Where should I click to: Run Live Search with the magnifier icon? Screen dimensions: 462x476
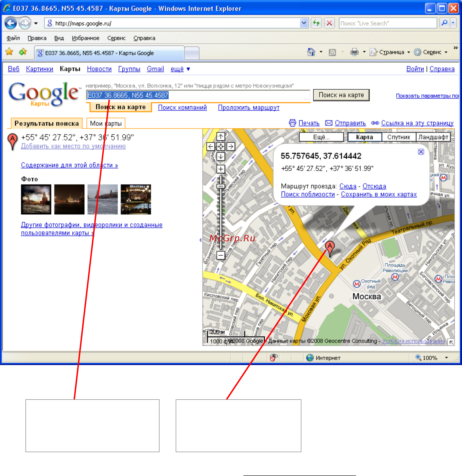point(445,23)
